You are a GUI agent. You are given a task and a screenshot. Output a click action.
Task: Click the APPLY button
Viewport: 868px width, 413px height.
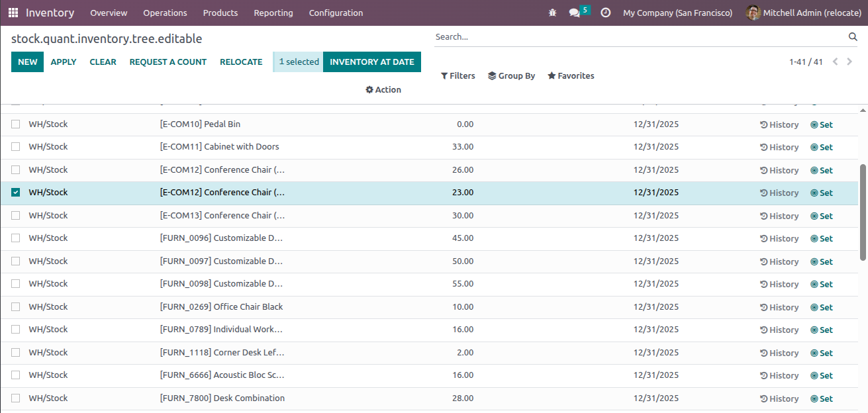(x=64, y=62)
